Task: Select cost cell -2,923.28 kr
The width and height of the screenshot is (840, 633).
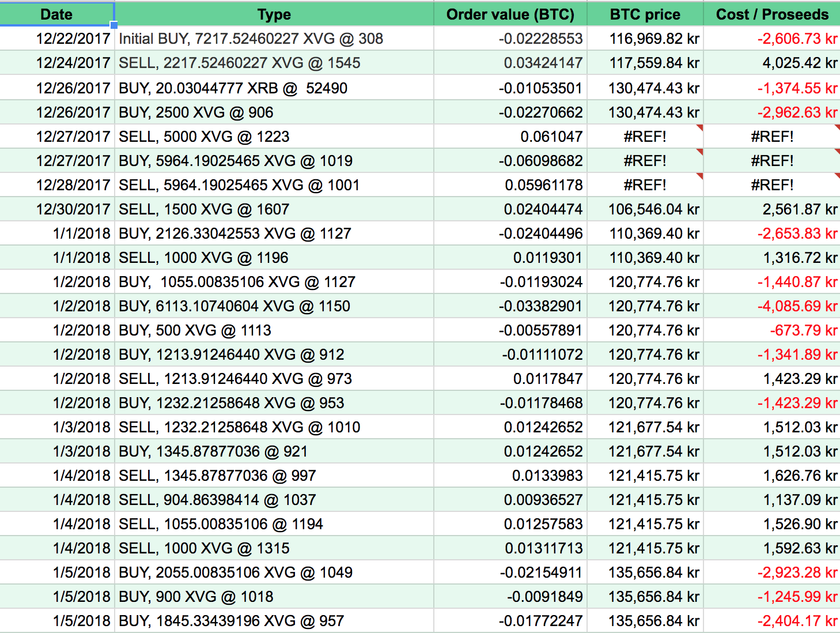Action: pos(772,572)
